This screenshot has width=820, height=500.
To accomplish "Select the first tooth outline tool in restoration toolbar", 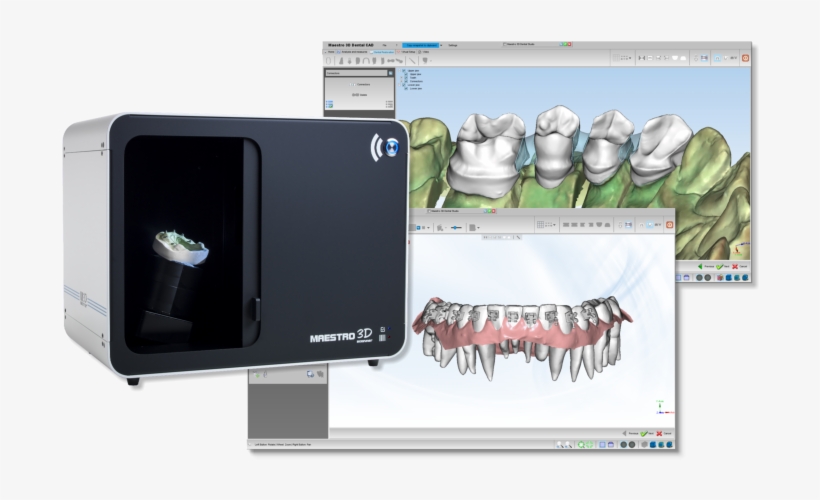I will [x=328, y=61].
